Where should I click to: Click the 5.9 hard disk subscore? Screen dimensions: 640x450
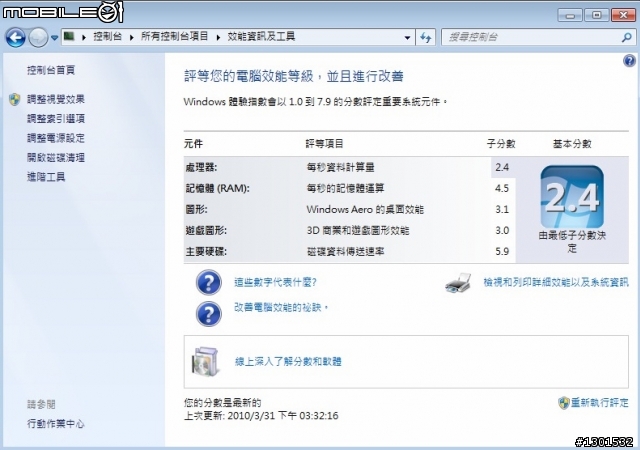click(x=502, y=252)
